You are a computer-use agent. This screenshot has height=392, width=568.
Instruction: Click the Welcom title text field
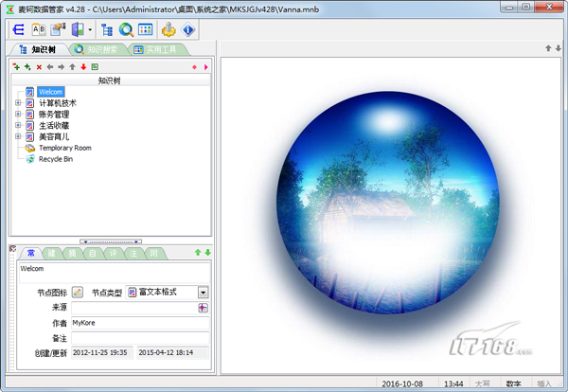coord(115,273)
